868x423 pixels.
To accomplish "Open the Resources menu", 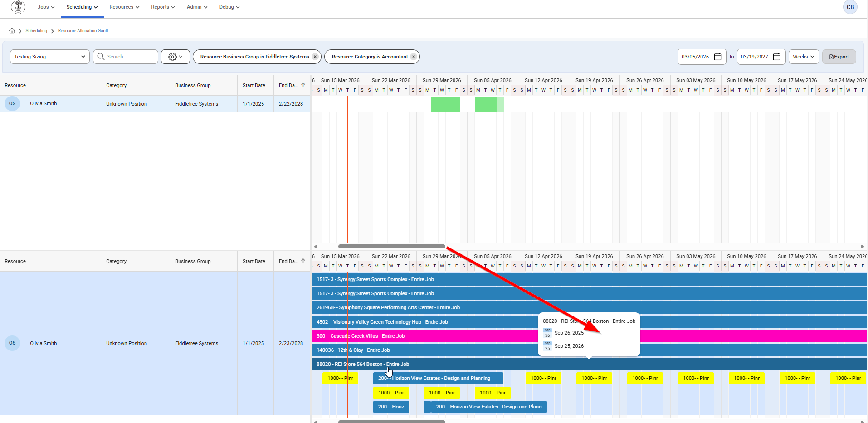I will [124, 7].
